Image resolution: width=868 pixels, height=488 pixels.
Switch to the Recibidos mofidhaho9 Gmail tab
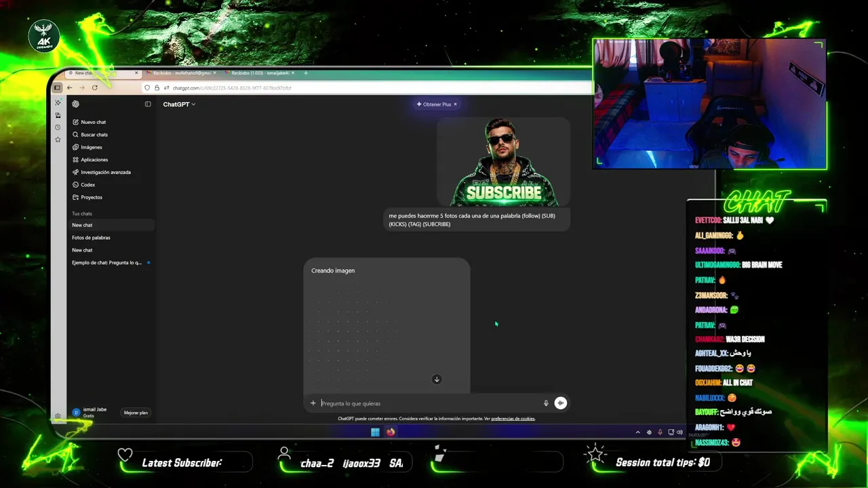pos(180,73)
